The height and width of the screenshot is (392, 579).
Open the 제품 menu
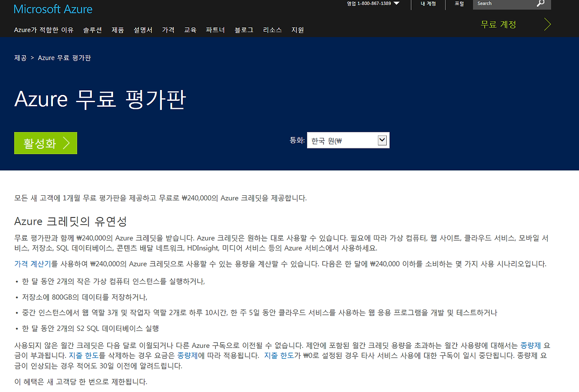coord(118,30)
